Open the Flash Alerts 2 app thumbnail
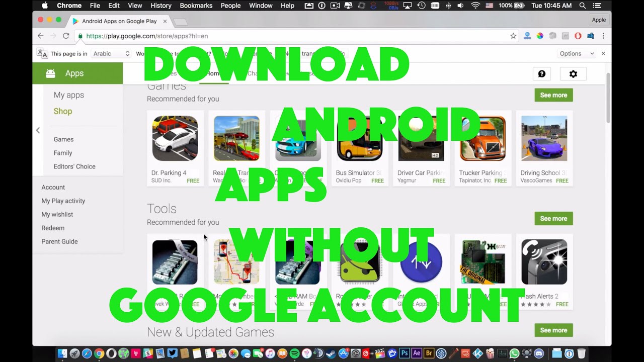 pos(544,262)
